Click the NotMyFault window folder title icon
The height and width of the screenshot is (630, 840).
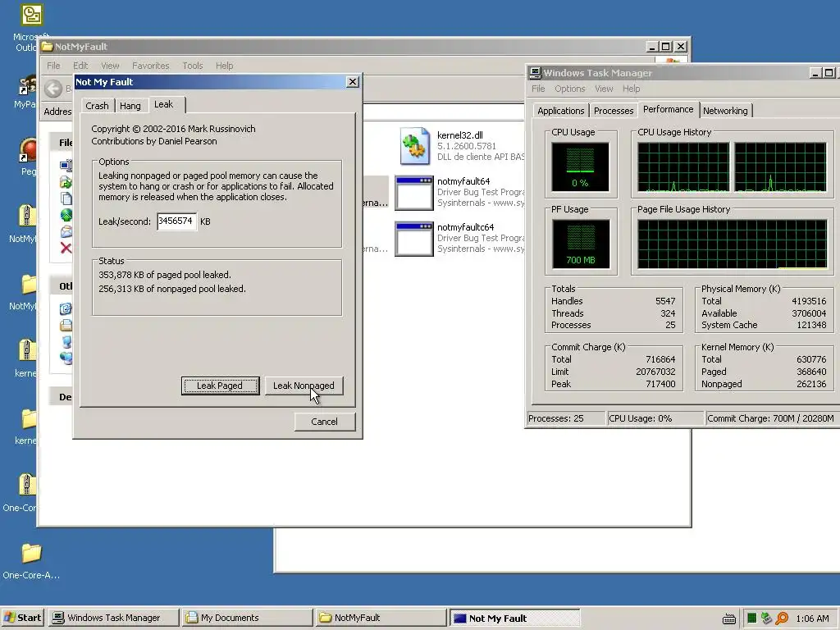pyautogui.click(x=47, y=47)
